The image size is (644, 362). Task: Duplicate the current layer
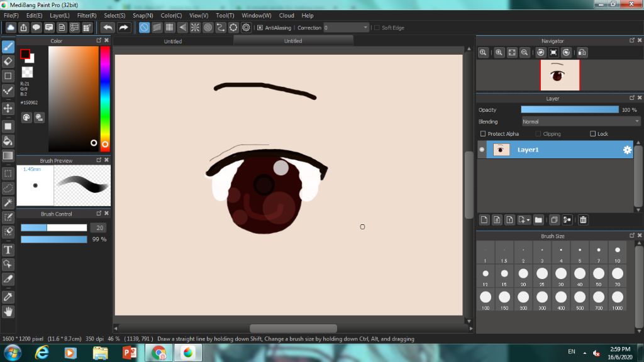coord(554,220)
